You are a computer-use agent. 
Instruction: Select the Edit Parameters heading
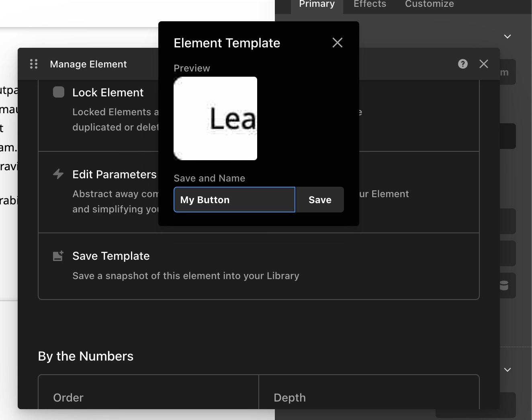[x=114, y=174]
